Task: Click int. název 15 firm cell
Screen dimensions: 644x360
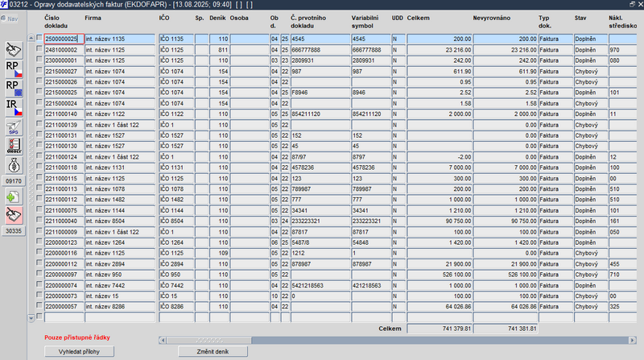Action: 120,296
